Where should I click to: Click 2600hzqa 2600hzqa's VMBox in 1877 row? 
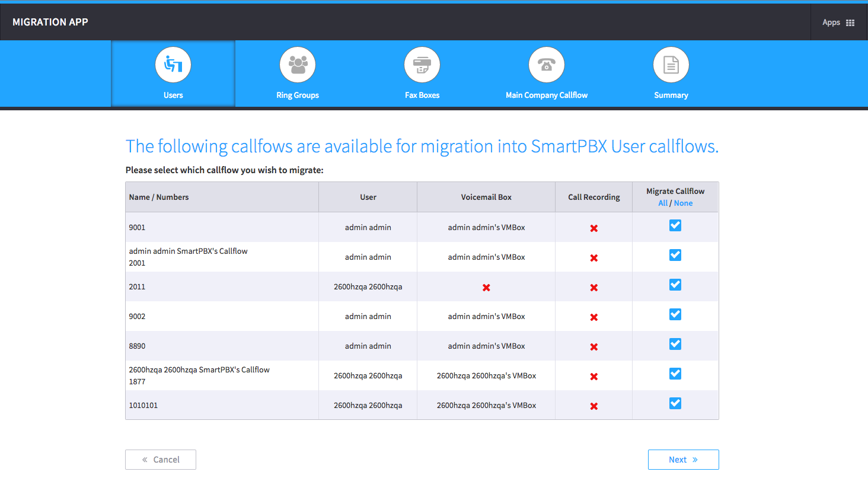coord(486,375)
